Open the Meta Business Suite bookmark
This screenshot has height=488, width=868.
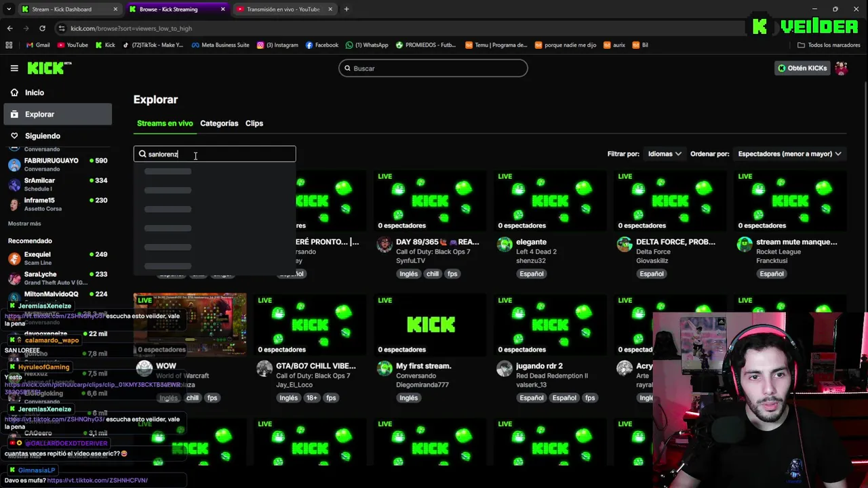[x=220, y=45]
